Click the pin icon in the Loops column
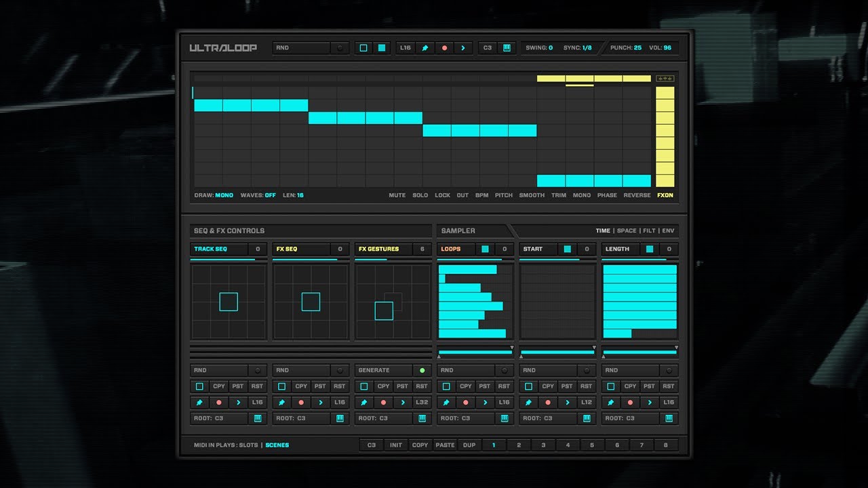Screen dimensions: 868x488 coord(446,402)
